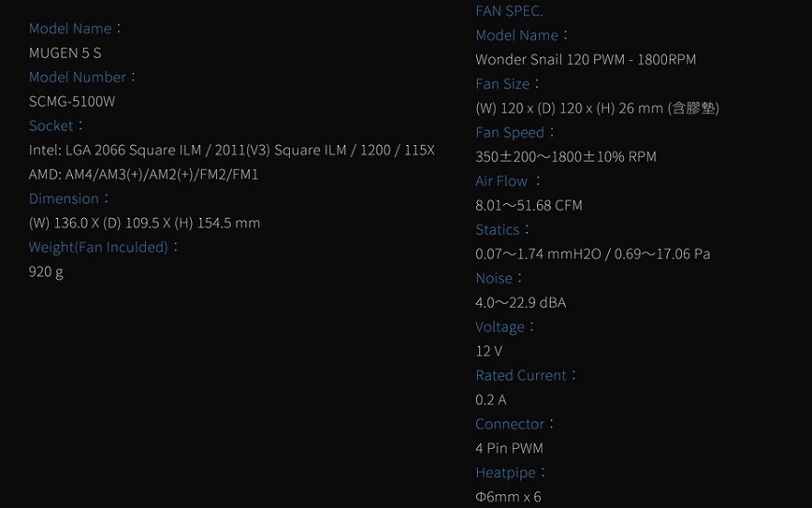
Task: Click the AMD AM4 socket compatibility line
Action: [143, 175]
